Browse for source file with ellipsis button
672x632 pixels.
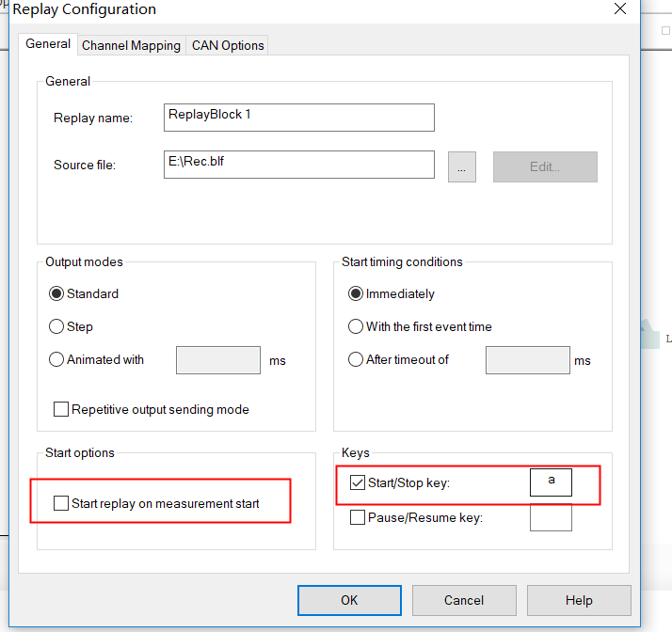click(x=461, y=166)
